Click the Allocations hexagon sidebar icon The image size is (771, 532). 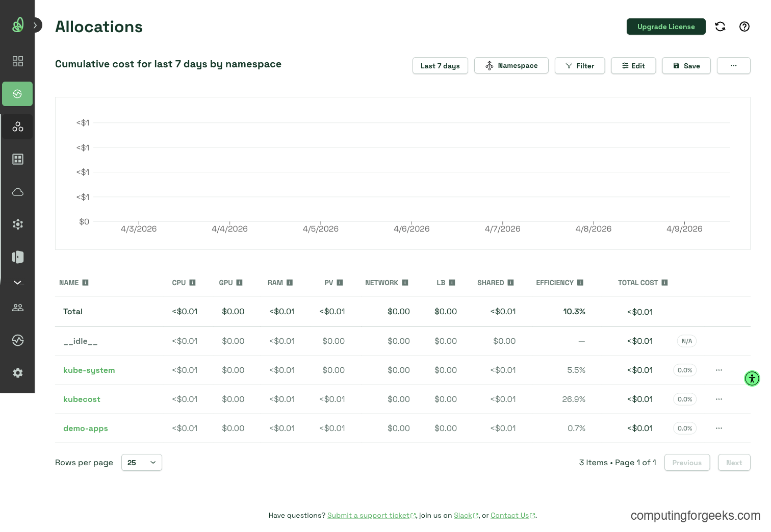[17, 126]
